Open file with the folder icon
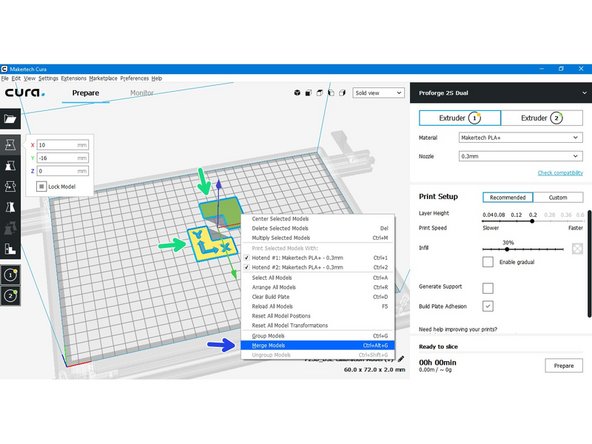 pyautogui.click(x=10, y=119)
